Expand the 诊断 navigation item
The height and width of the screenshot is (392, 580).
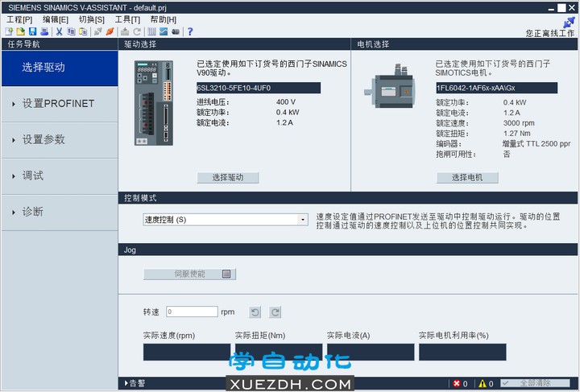tap(59, 213)
